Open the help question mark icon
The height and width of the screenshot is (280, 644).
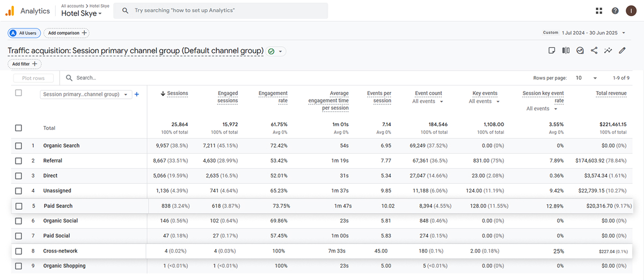click(x=615, y=11)
